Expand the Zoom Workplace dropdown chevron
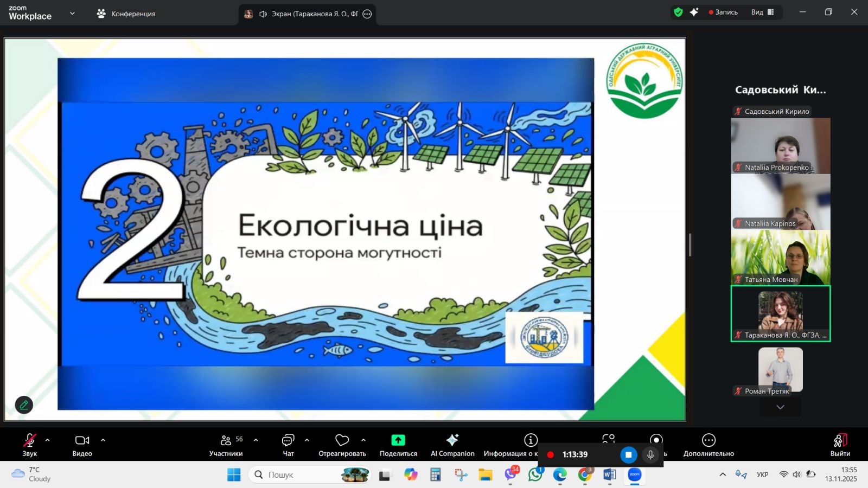 [x=72, y=14]
